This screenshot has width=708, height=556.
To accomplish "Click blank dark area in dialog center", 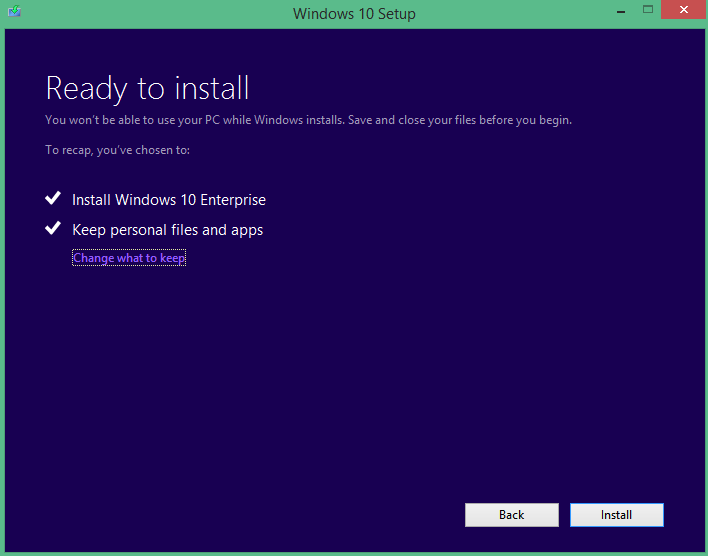I will [354, 370].
